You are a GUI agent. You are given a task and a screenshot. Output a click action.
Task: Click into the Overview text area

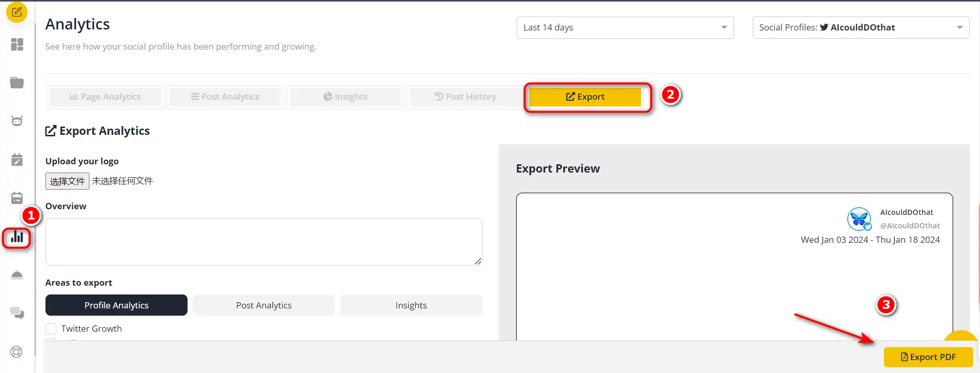tap(264, 242)
